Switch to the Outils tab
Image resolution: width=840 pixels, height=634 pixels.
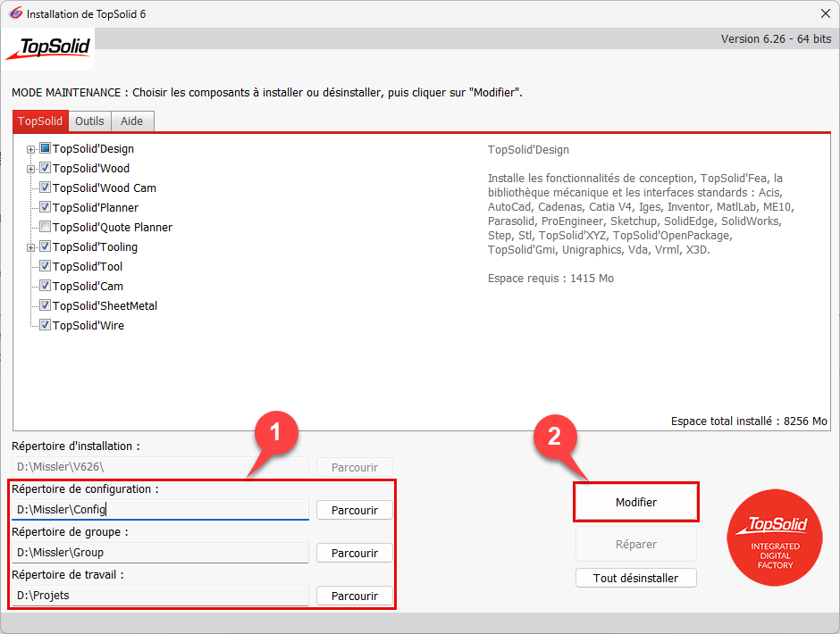[89, 121]
